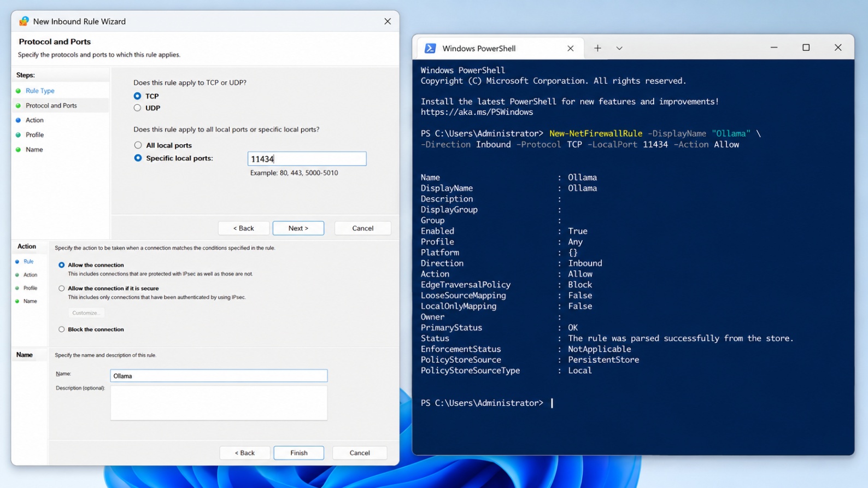Click the firewall wizard title bar icon
The height and width of the screenshot is (488, 868).
[24, 21]
